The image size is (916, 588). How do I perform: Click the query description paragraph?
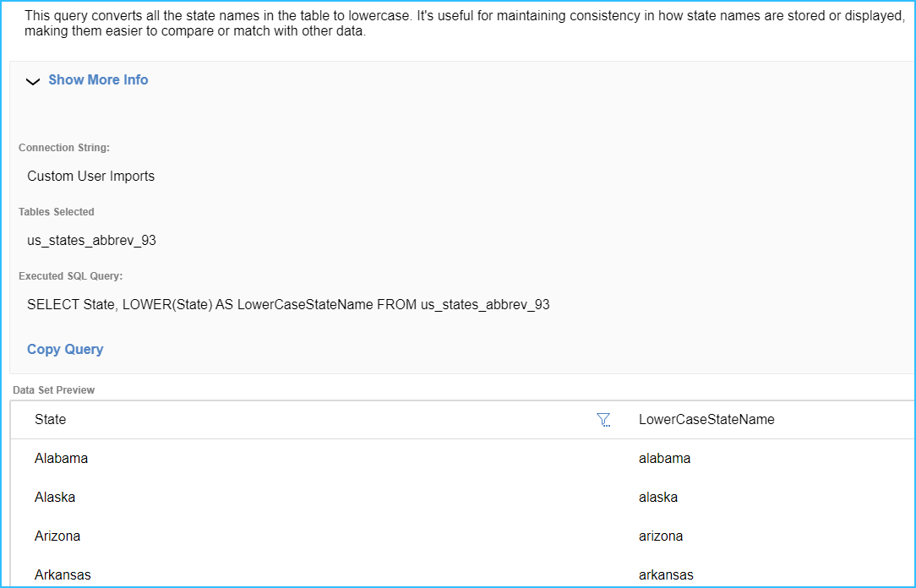point(465,24)
